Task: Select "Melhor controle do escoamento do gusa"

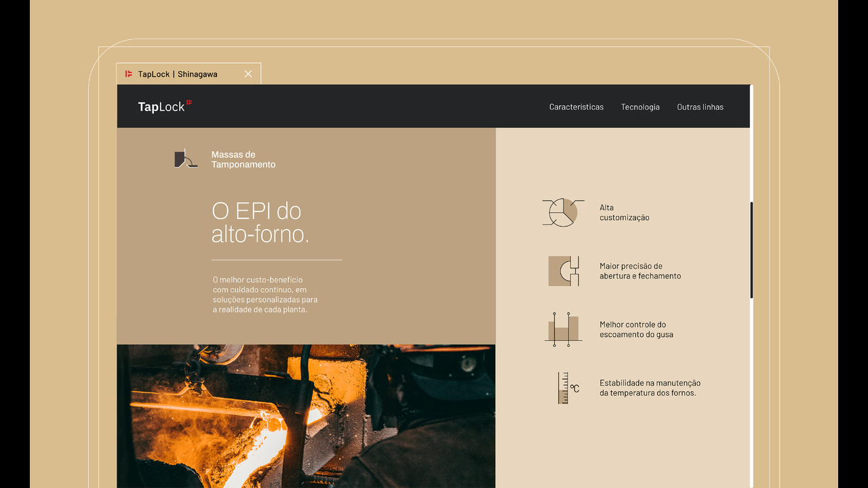Action: coord(635,329)
